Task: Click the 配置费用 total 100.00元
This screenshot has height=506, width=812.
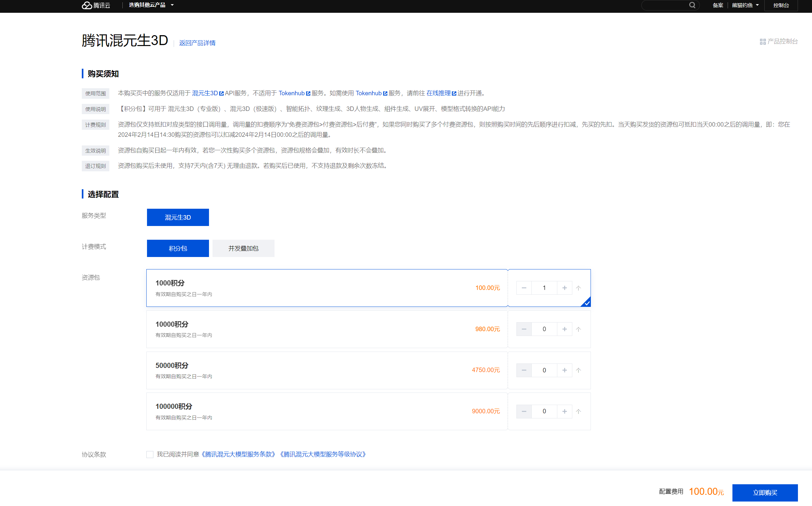Action: click(706, 492)
